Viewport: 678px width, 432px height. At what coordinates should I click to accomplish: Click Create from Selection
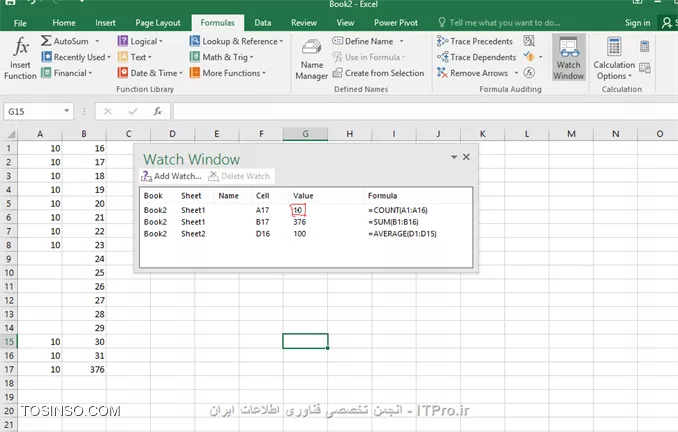tap(378, 73)
